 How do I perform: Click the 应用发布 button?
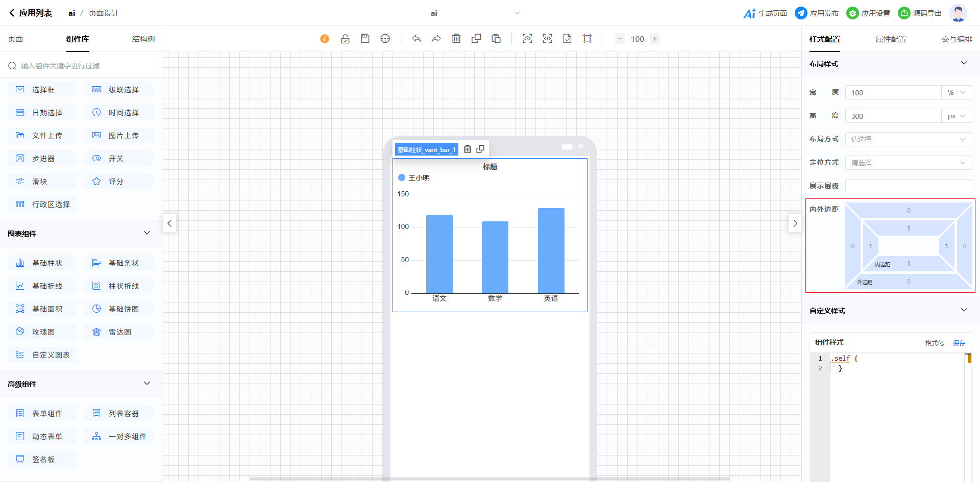[x=817, y=13]
